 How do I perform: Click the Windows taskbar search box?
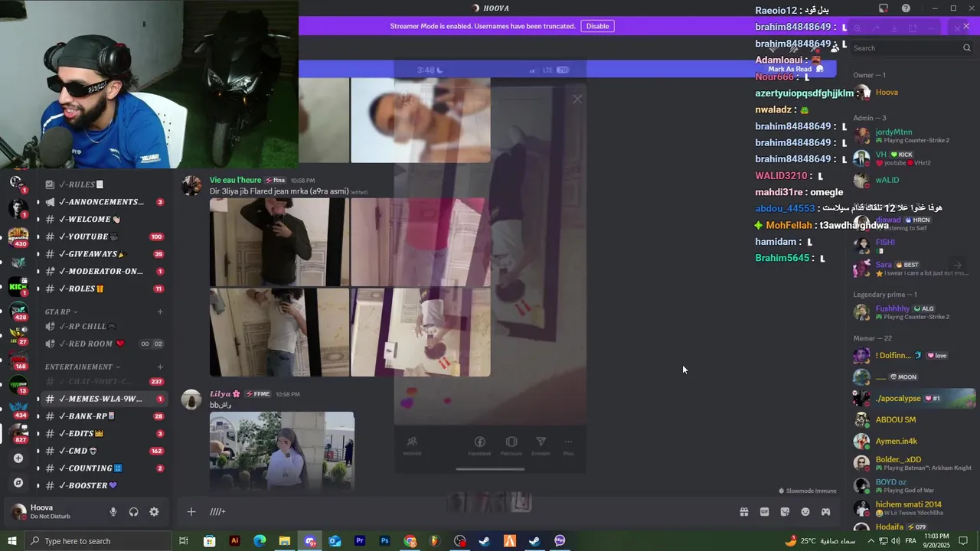coord(98,541)
